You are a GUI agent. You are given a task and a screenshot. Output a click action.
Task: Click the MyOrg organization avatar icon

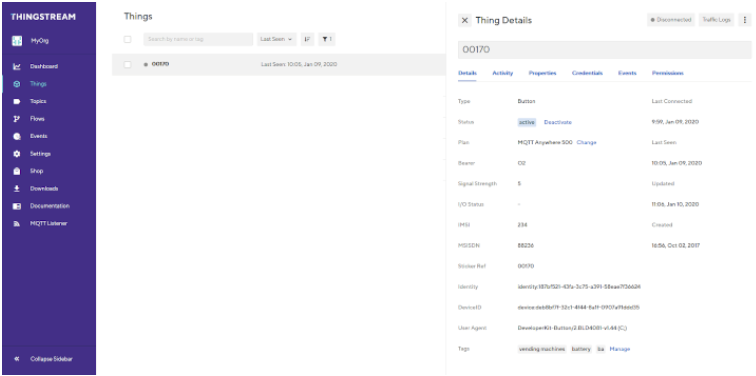pos(17,41)
